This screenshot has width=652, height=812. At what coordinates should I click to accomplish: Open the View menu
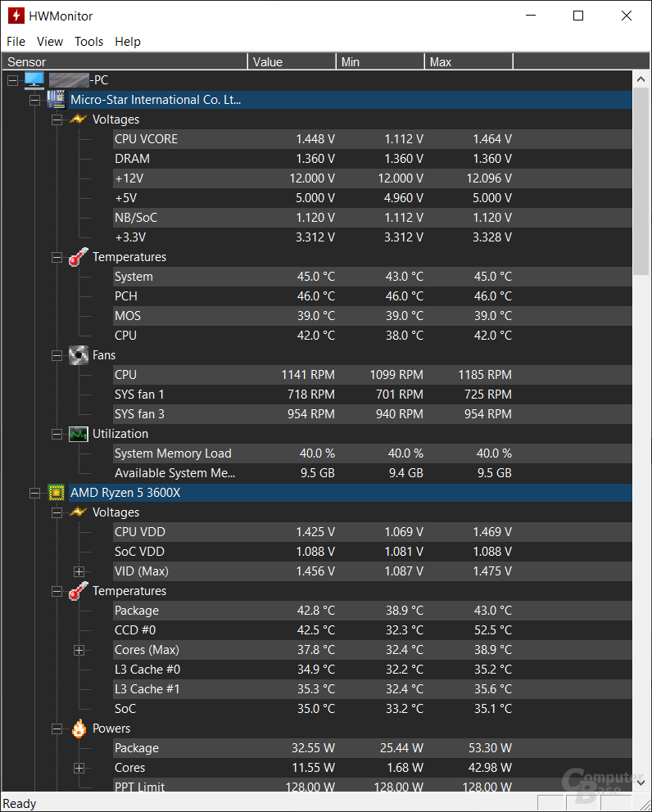pos(50,42)
